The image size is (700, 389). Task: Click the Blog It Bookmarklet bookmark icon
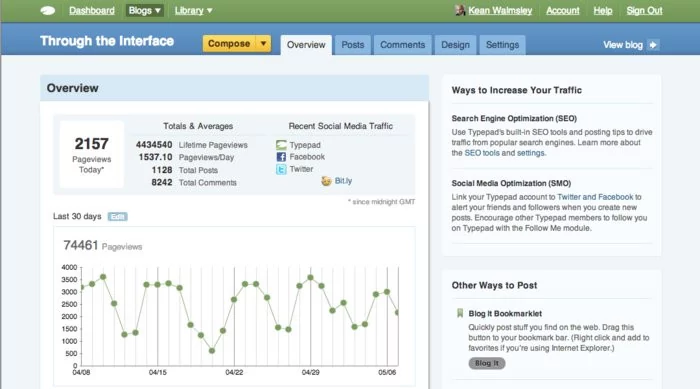(x=460, y=313)
